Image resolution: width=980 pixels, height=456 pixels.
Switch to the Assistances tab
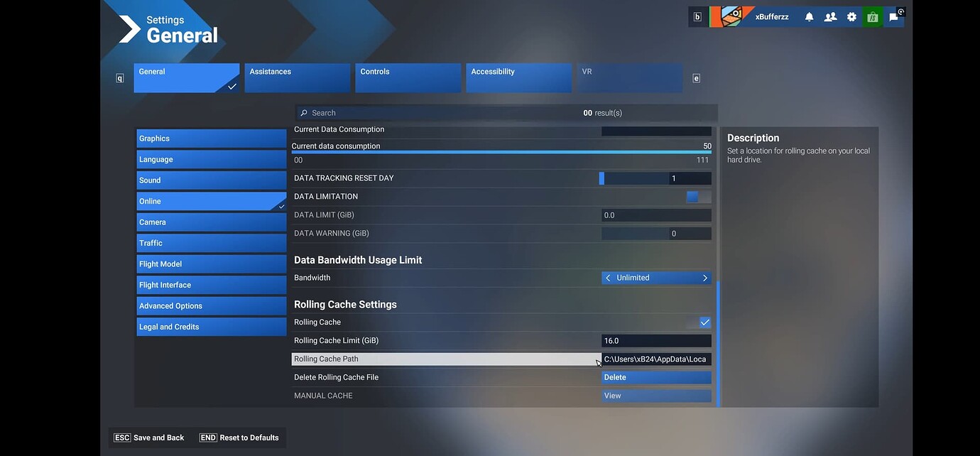pos(297,77)
